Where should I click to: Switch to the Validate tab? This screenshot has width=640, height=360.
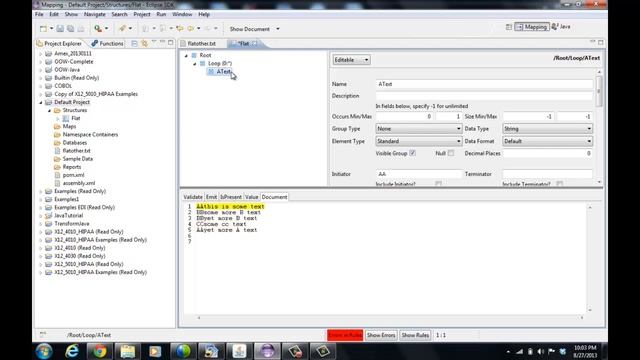[x=193, y=197]
